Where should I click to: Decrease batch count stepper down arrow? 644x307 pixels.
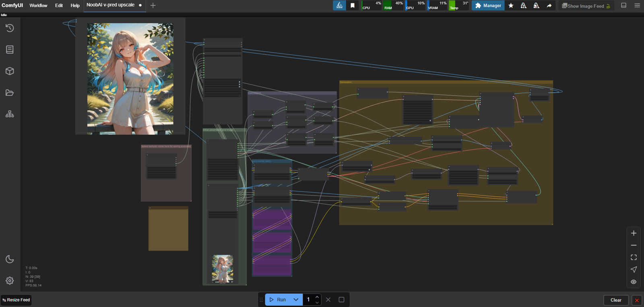317,302
